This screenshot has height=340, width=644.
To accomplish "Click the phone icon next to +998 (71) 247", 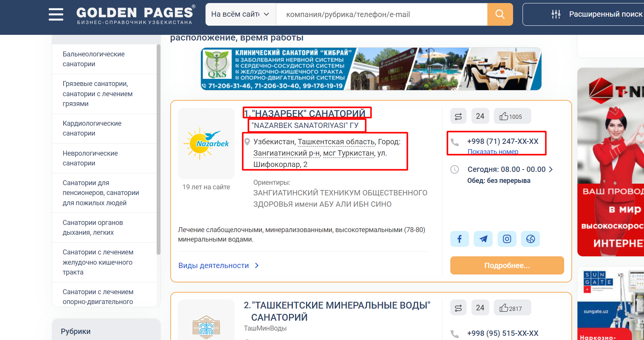I will click(455, 142).
